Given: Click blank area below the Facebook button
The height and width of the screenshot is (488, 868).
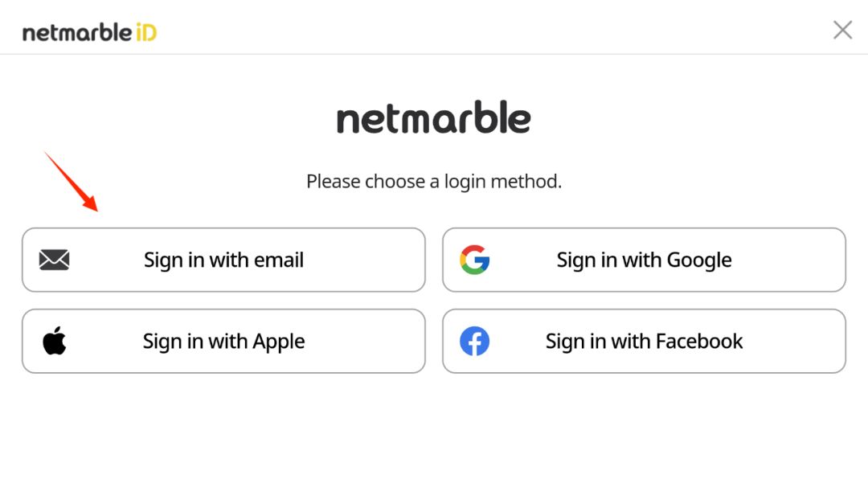Looking at the screenshot, I should tap(644, 426).
